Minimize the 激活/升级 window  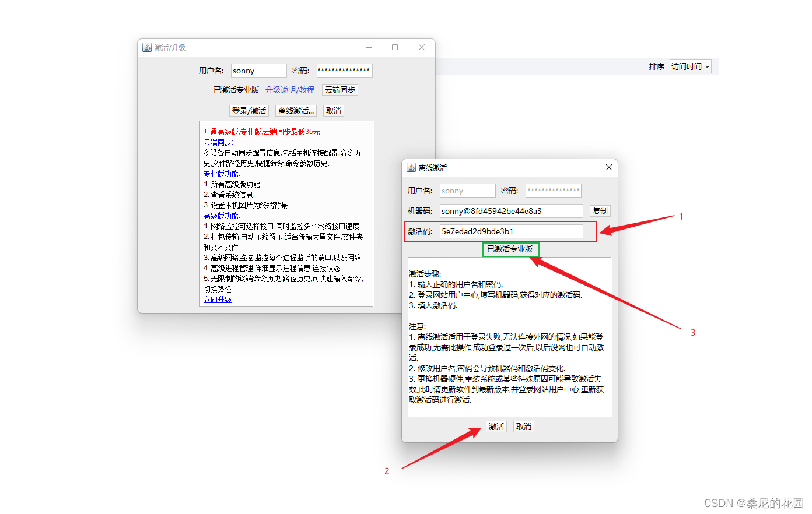369,47
